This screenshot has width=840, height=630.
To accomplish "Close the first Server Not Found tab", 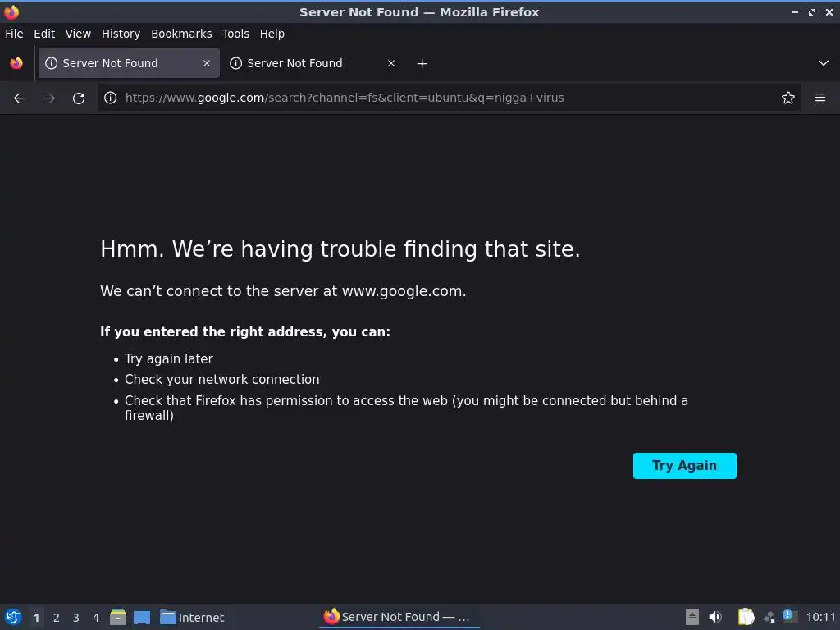I will tap(207, 63).
